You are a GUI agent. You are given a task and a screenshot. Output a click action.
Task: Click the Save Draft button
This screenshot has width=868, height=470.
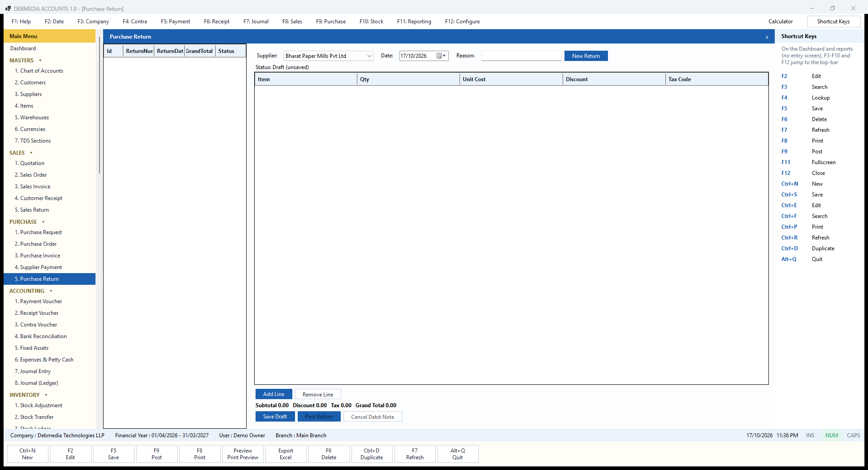click(275, 417)
